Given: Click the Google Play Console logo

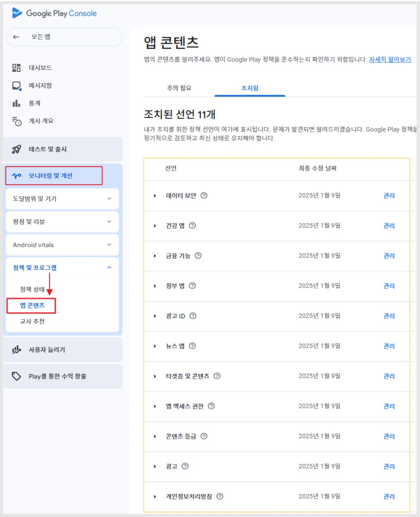Looking at the screenshot, I should point(54,13).
